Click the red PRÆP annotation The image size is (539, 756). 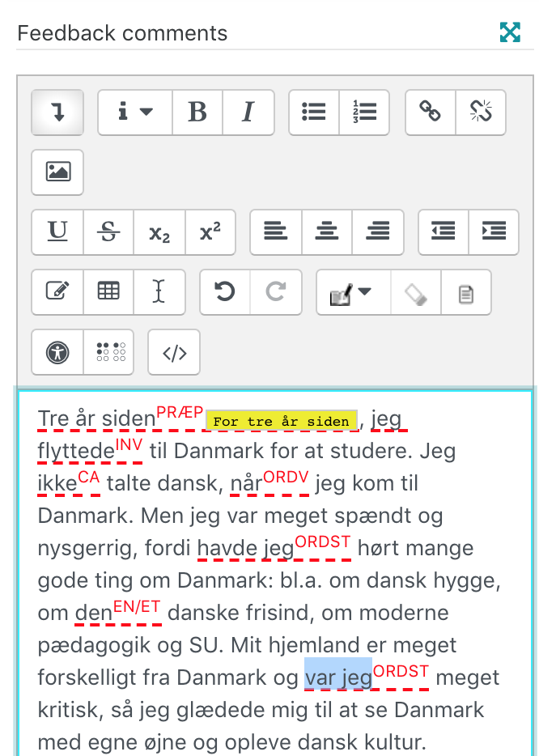(x=180, y=413)
